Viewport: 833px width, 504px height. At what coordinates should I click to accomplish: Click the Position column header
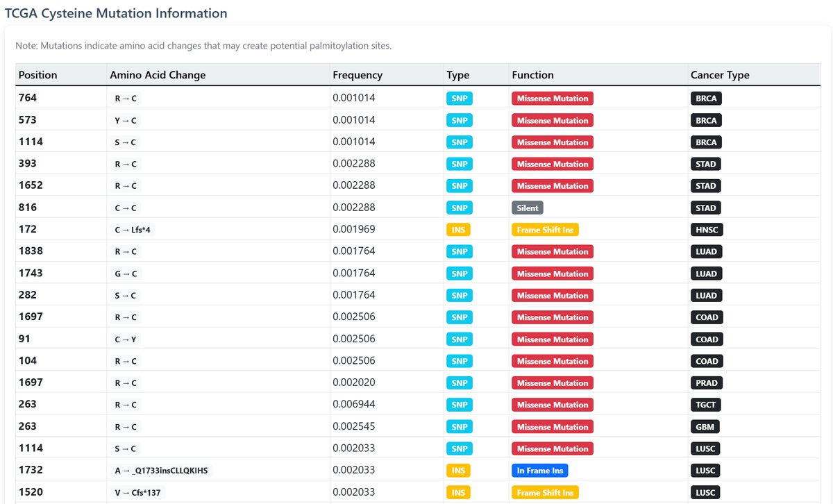point(37,74)
